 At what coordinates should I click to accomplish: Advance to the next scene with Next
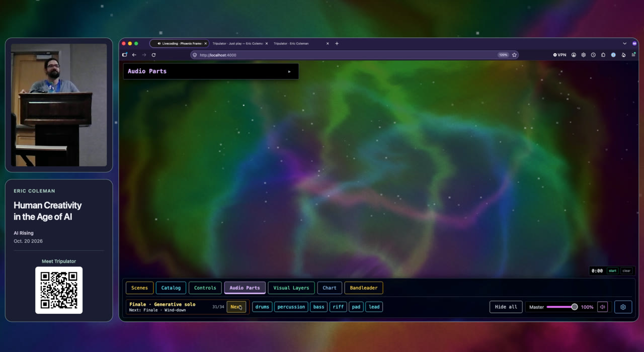tap(236, 307)
